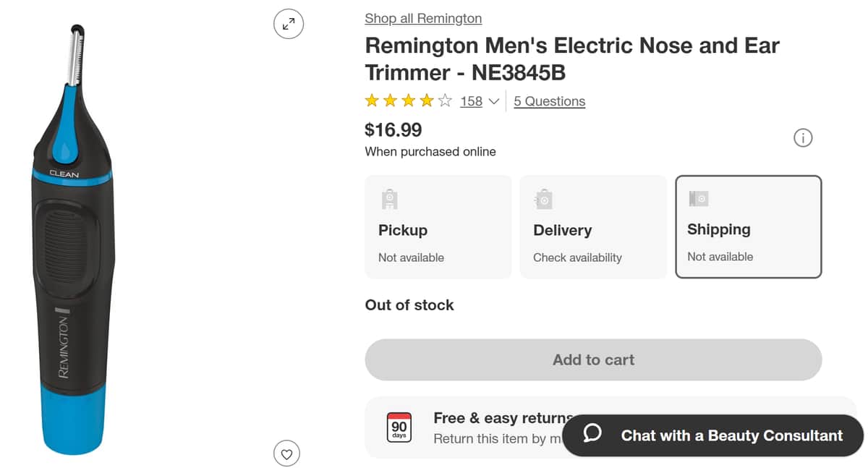Expand the ratings breakdown chevron
The height and width of the screenshot is (468, 868).
[x=494, y=101]
